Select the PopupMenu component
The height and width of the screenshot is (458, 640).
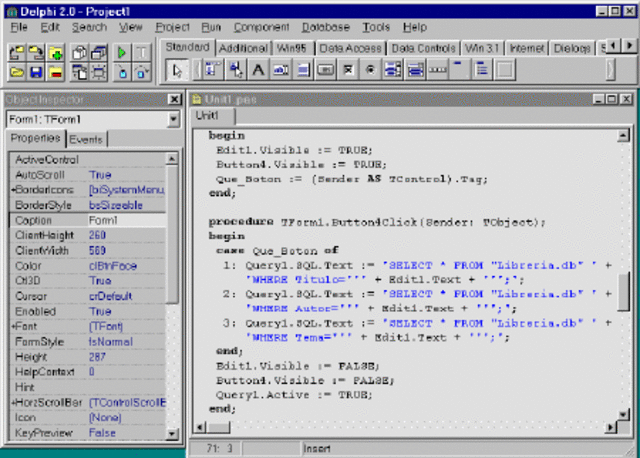pos(236,70)
